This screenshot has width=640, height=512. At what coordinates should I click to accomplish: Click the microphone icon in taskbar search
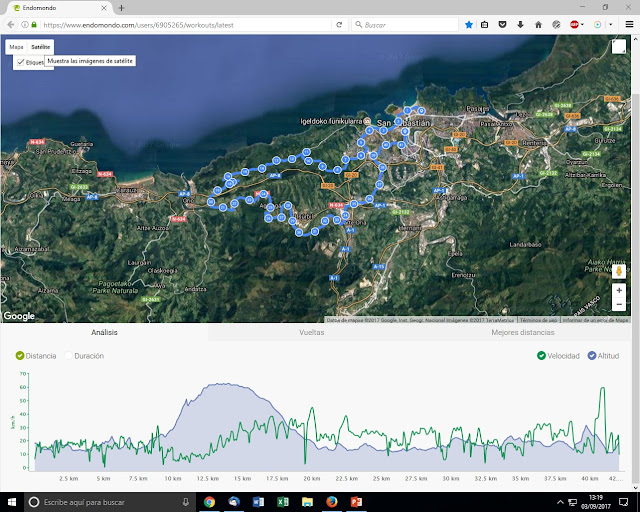(186, 502)
